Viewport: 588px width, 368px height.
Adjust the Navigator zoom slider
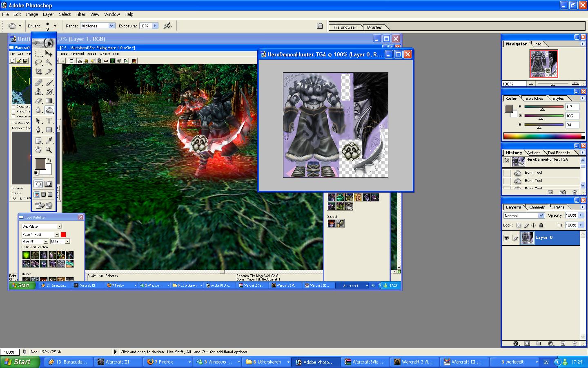pos(553,84)
